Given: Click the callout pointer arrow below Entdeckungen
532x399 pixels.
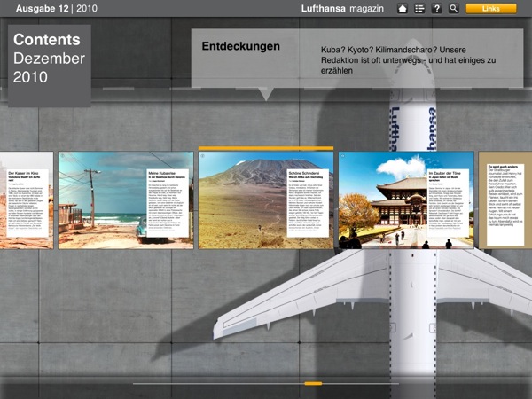Looking at the screenshot, I should [x=264, y=93].
